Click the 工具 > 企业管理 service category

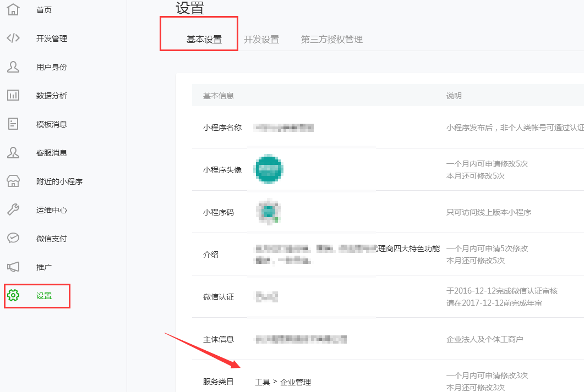tap(283, 382)
